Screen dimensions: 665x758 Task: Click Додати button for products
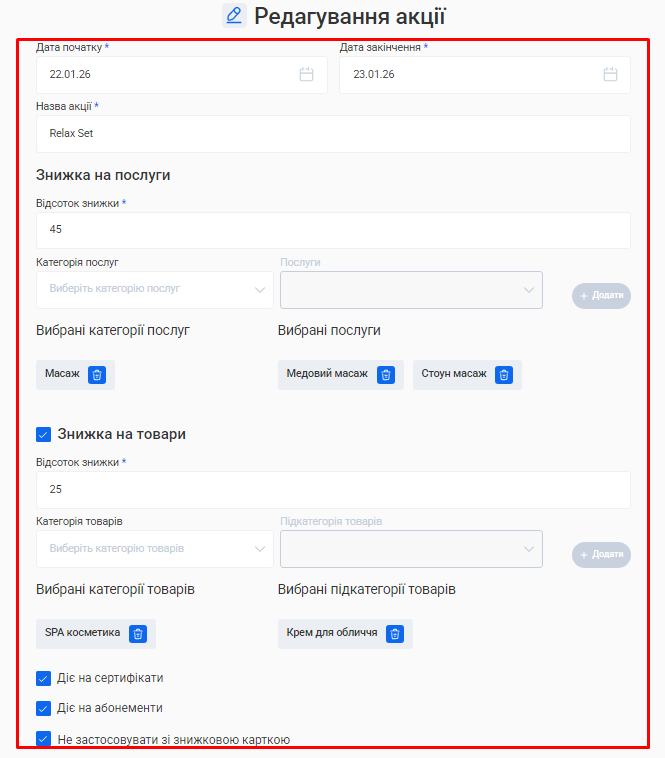(601, 555)
